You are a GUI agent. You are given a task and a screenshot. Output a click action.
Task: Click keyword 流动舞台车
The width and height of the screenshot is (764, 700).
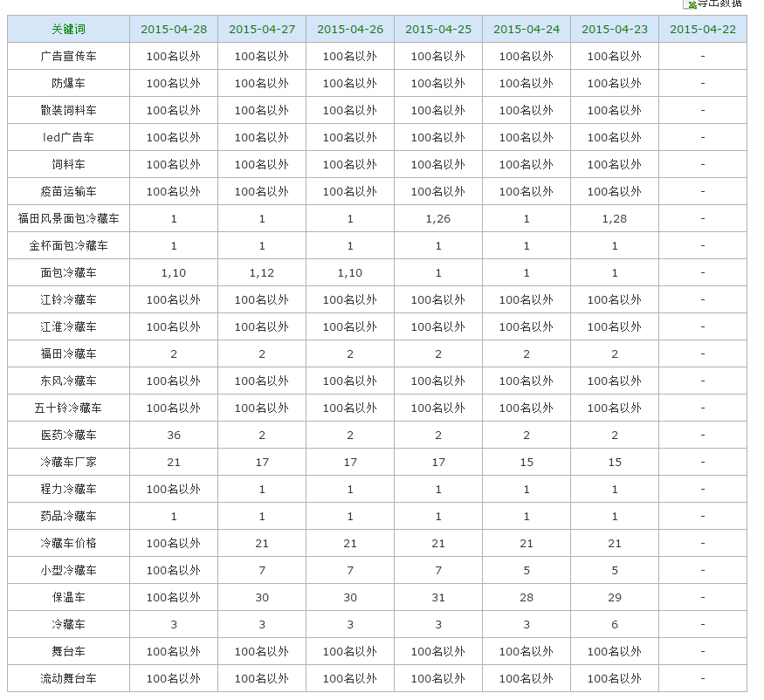pos(69,678)
